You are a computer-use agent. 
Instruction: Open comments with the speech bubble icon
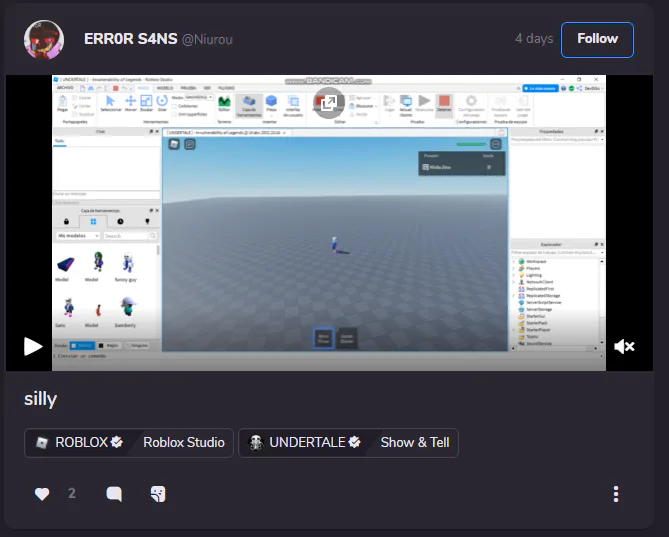[x=114, y=494]
